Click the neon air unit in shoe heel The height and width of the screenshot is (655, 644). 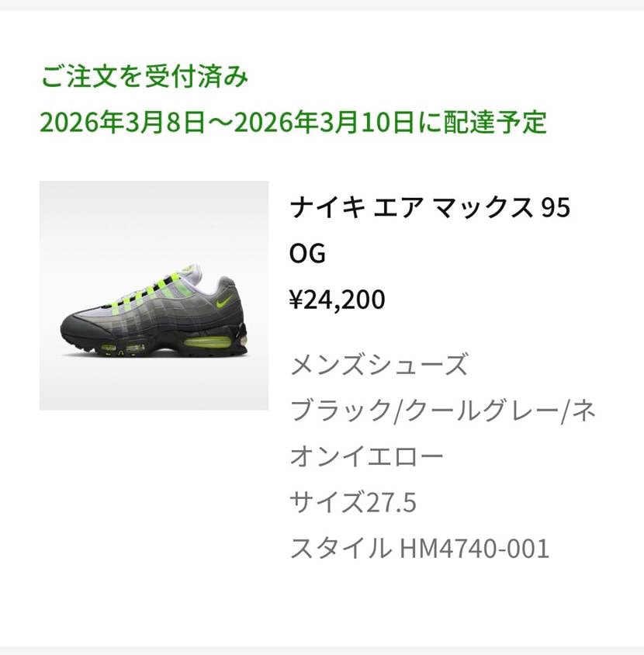(206, 343)
